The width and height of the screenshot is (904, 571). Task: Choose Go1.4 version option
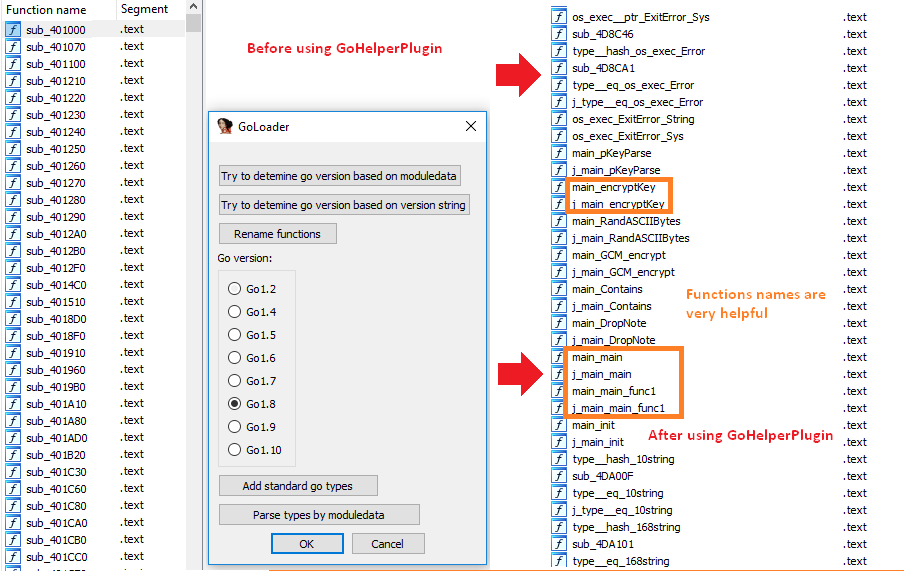point(234,311)
